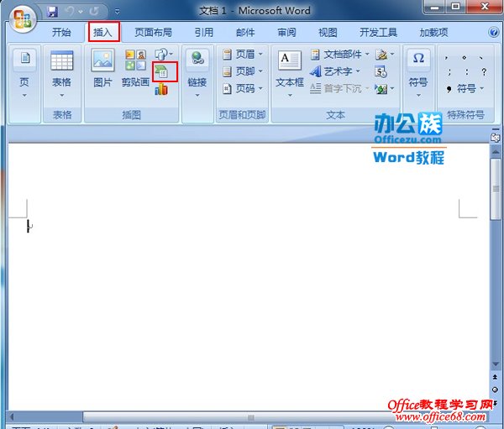Screen dimensions: 504x429
Task: Select the 视图 tab
Action: (x=328, y=33)
